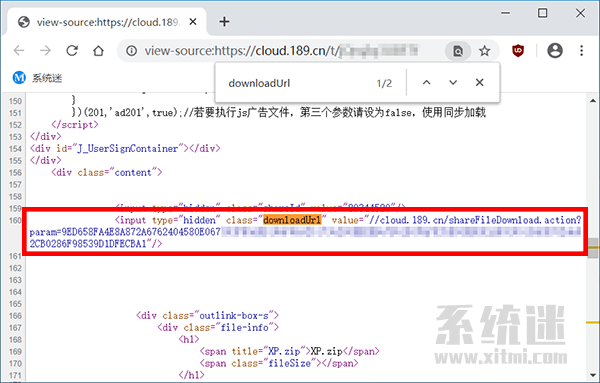View site information icon in address bar
The image size is (600, 383).
tap(131, 51)
